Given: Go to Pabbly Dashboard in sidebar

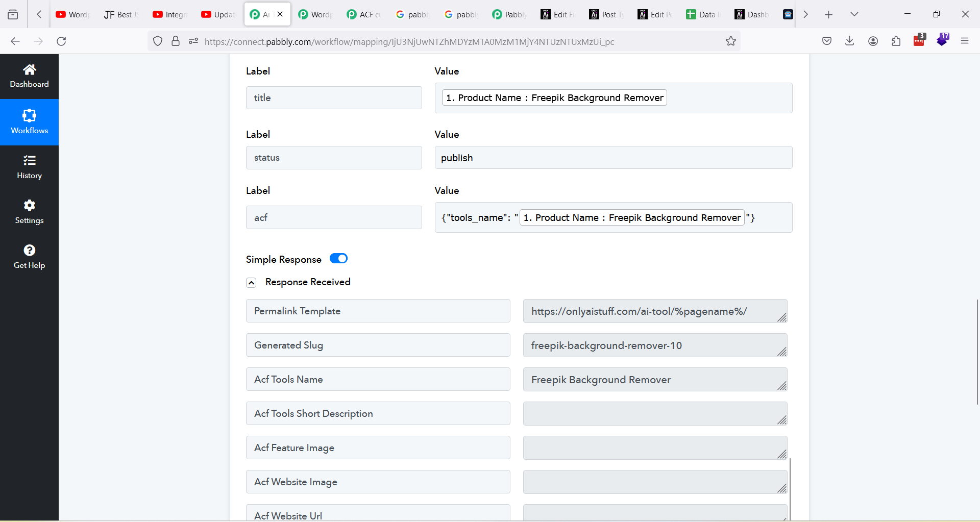Looking at the screenshot, I should (x=29, y=76).
